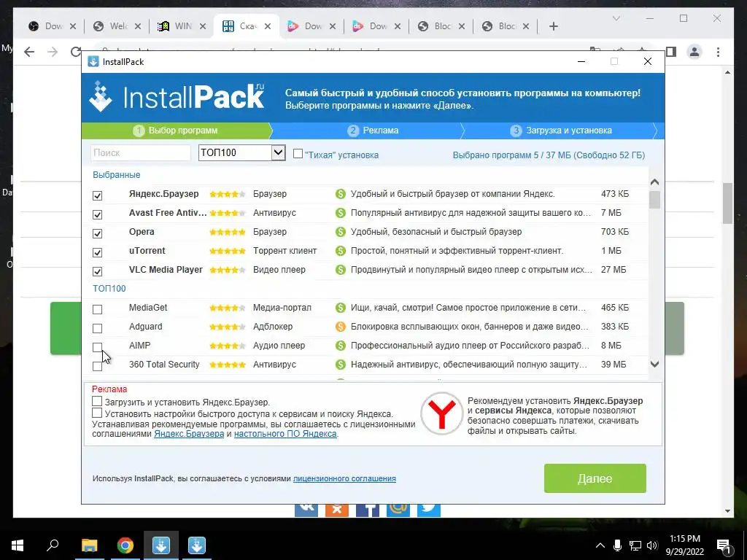Open Google Chrome from the taskbar

[x=125, y=545]
